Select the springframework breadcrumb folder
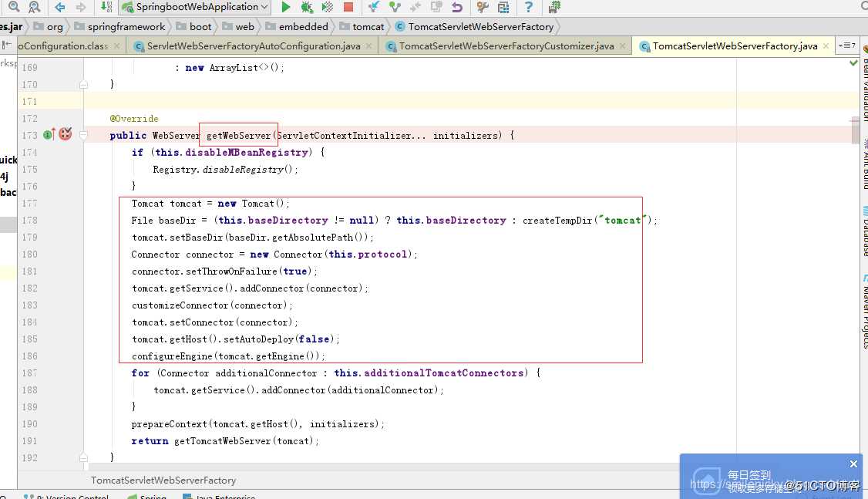868x499 pixels. [119, 26]
